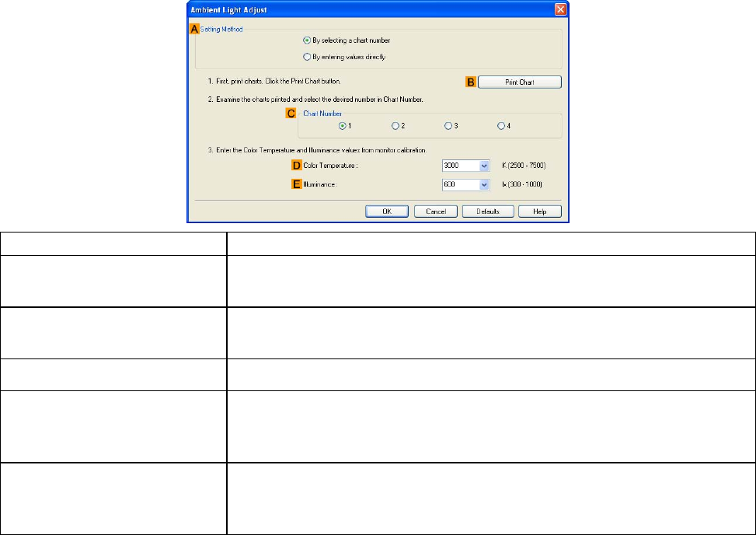Click the Print Chart button

[519, 82]
